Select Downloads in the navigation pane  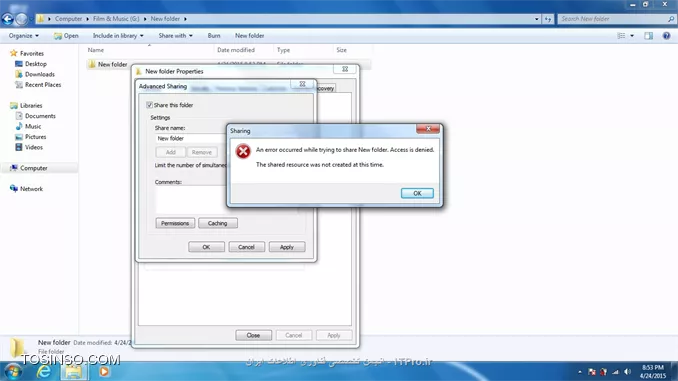[x=39, y=74]
